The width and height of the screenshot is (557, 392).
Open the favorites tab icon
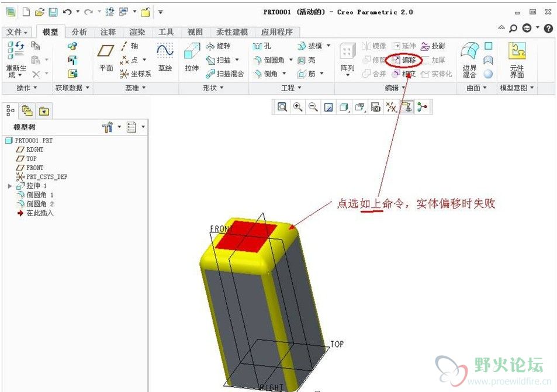pyautogui.click(x=44, y=111)
